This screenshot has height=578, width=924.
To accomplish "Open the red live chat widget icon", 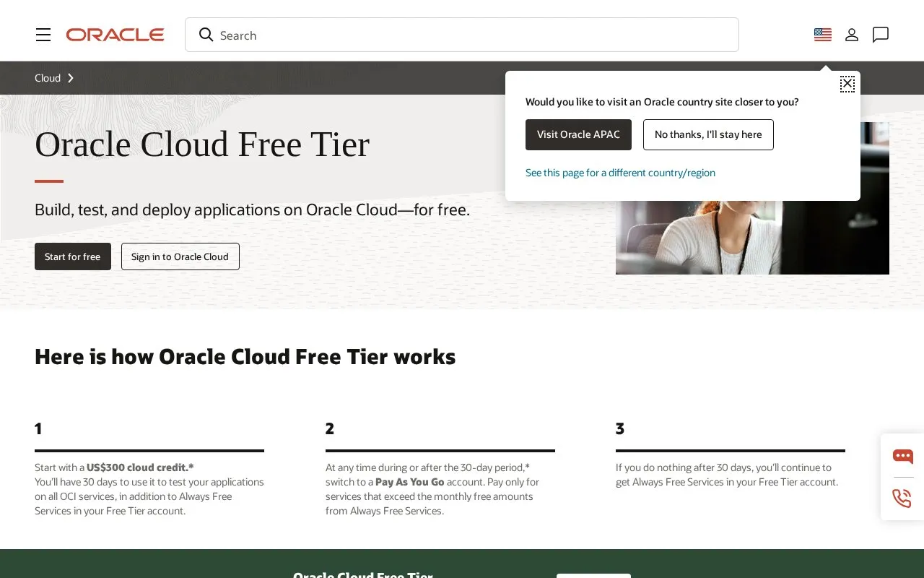I will [902, 456].
